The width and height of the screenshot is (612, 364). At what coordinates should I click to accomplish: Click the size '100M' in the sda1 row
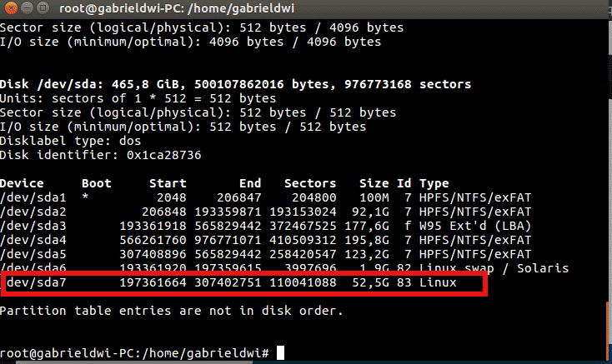[x=374, y=197]
